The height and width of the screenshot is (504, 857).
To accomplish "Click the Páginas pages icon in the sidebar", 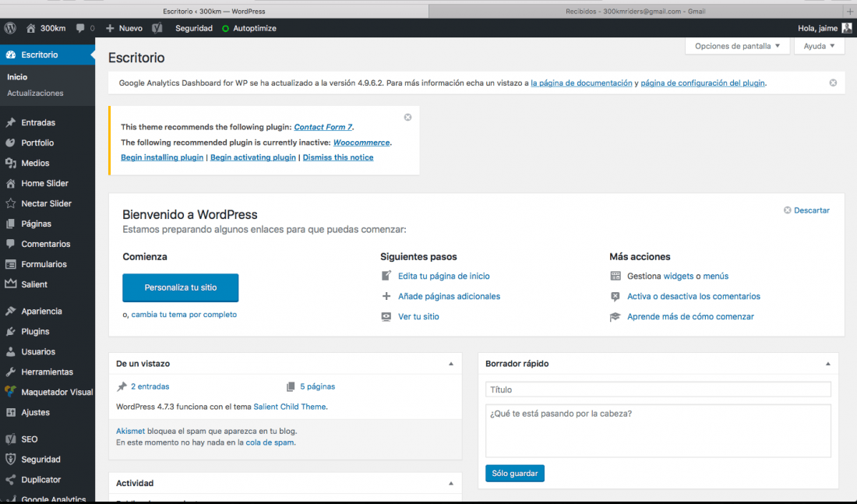I will tap(10, 224).
